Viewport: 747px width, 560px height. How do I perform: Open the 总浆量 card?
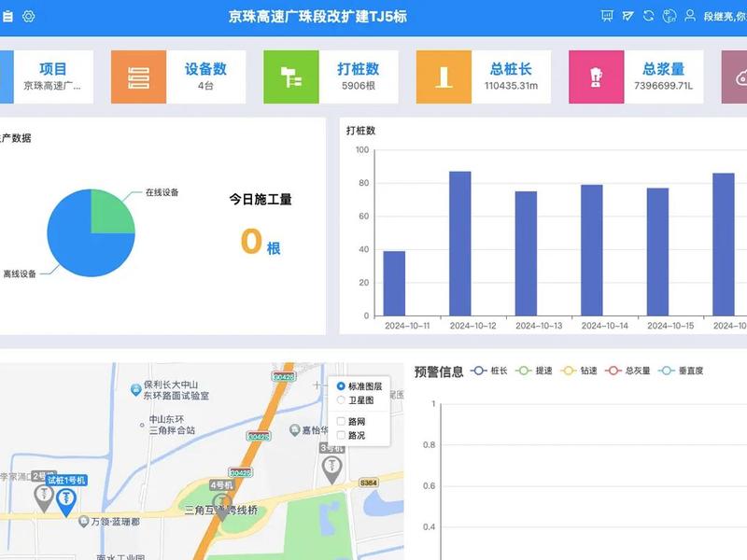[x=636, y=77]
